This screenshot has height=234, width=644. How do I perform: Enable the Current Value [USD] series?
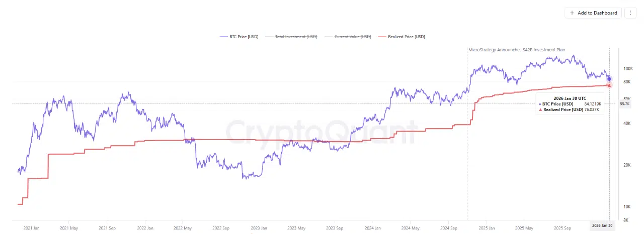(x=353, y=37)
